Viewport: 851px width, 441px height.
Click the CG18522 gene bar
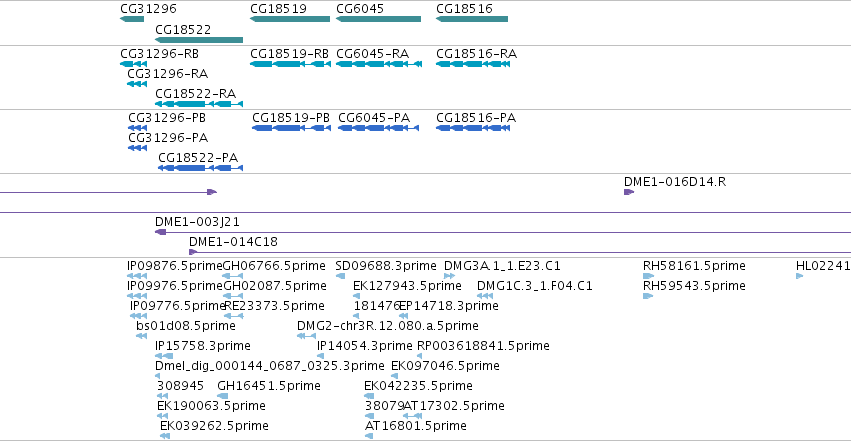click(199, 40)
